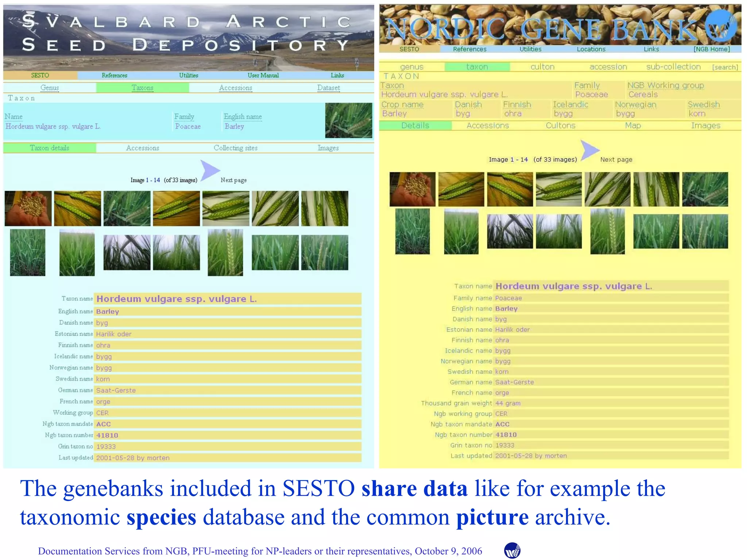Click Poaceae in Nordic Gene Bank taxon header
Image resolution: width=747 pixels, height=560 pixels.
[x=591, y=94]
